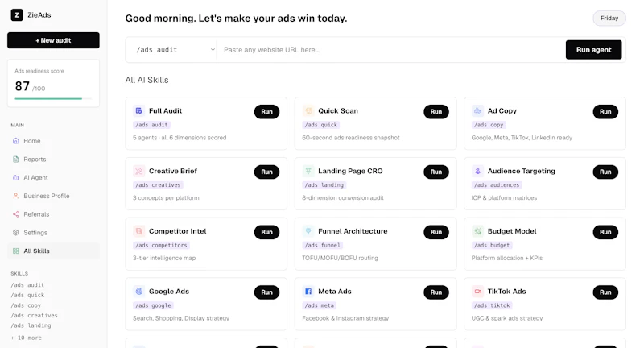Click the Google Ads card icon
Viewport: 644px width, 348px height.
pyautogui.click(x=138, y=292)
